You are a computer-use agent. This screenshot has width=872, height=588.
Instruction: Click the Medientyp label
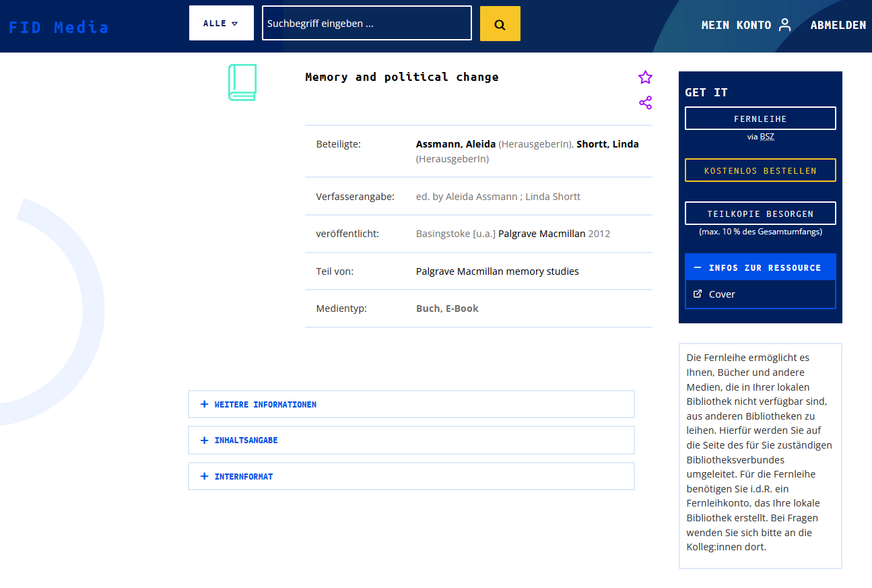click(341, 308)
